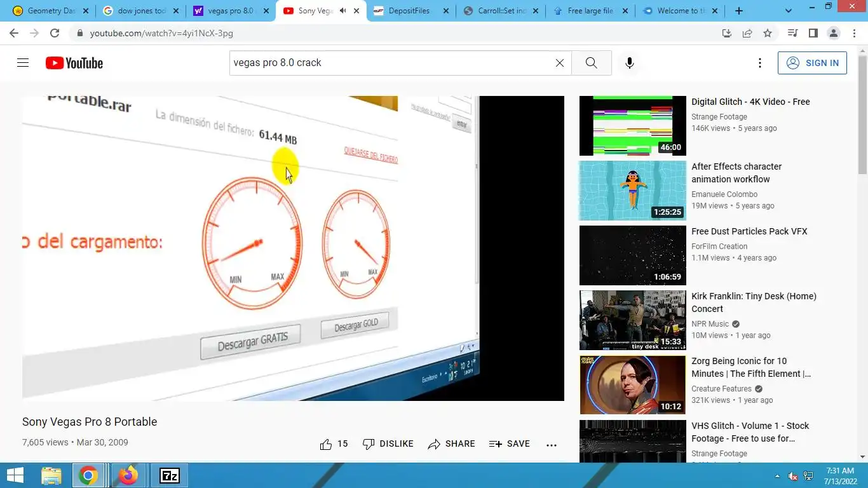Mute the Sony Vegas tab speaker icon
The height and width of the screenshot is (488, 868).
tap(343, 11)
